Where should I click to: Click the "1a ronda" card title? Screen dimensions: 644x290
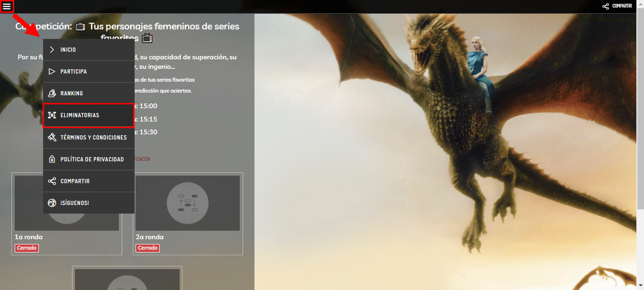pyautogui.click(x=29, y=237)
